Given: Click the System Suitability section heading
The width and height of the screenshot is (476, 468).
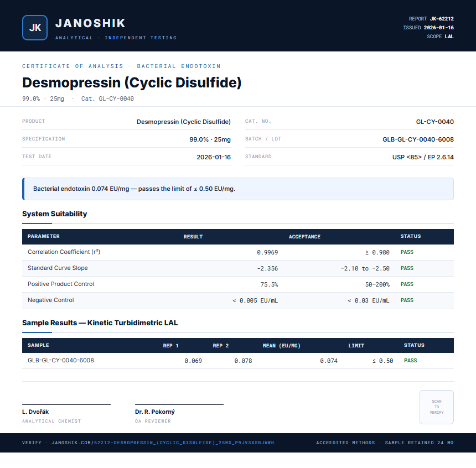Looking at the screenshot, I should click(x=55, y=214).
